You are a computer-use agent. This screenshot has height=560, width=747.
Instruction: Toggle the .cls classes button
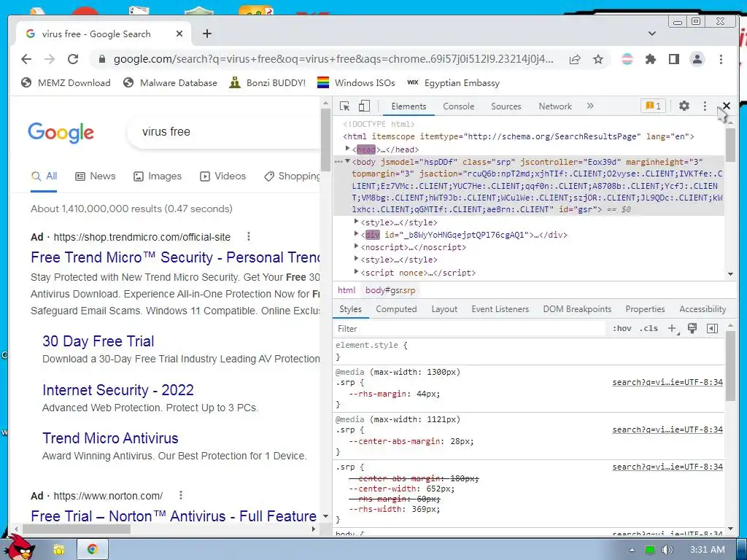[x=649, y=329]
